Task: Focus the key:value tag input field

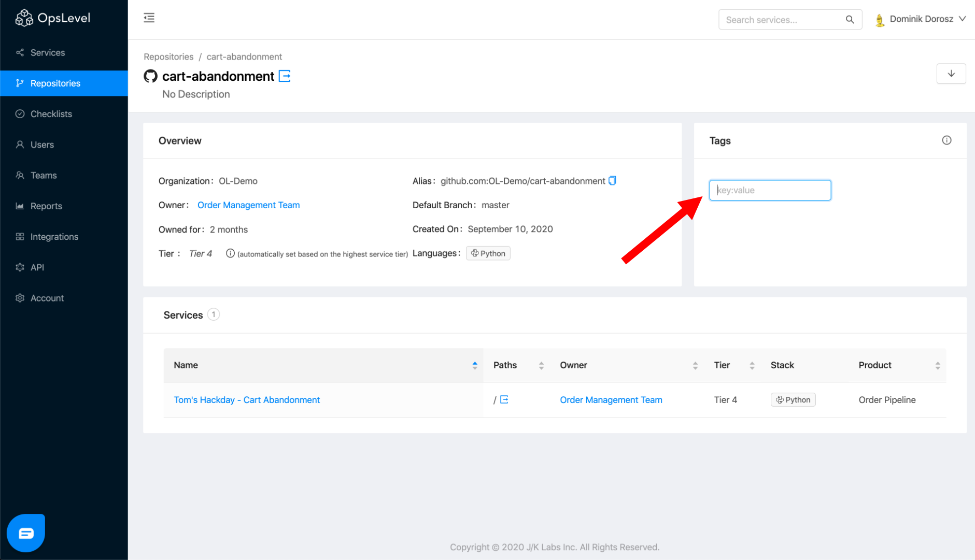Action: click(x=770, y=190)
